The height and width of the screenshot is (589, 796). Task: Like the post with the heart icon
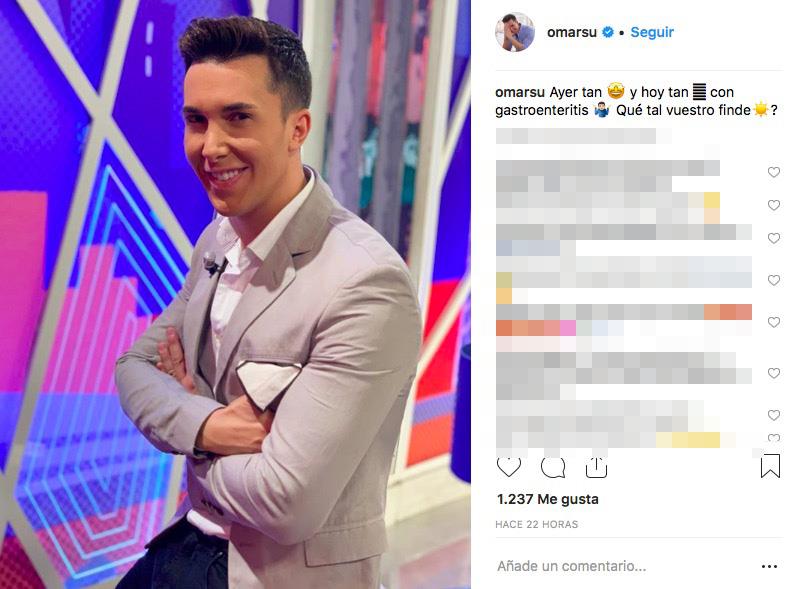(509, 467)
